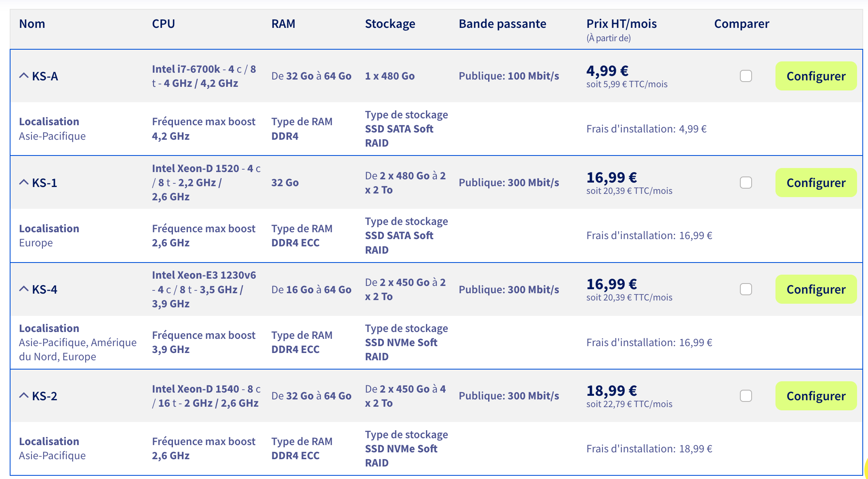This screenshot has width=868, height=479.
Task: Select the RAM column header
Action: point(283,24)
